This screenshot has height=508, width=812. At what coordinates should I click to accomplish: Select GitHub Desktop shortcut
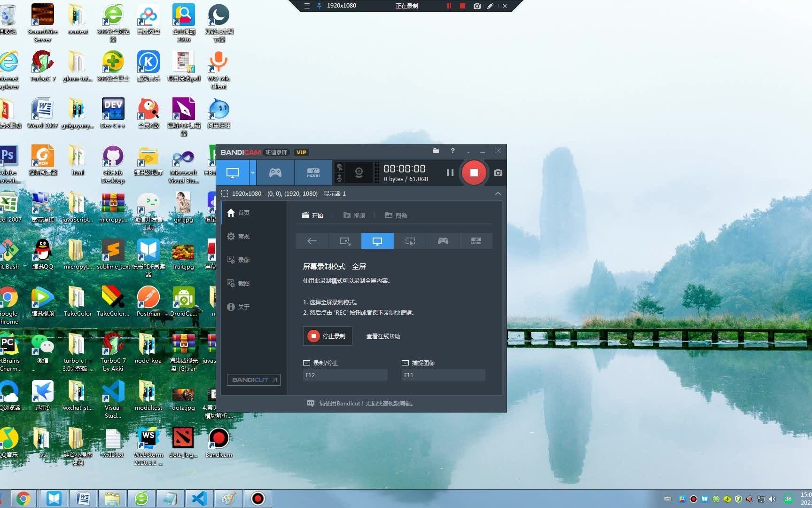(x=113, y=164)
